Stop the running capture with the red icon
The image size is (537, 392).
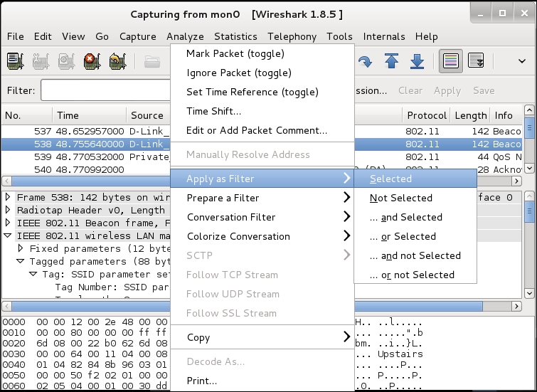[x=92, y=61]
